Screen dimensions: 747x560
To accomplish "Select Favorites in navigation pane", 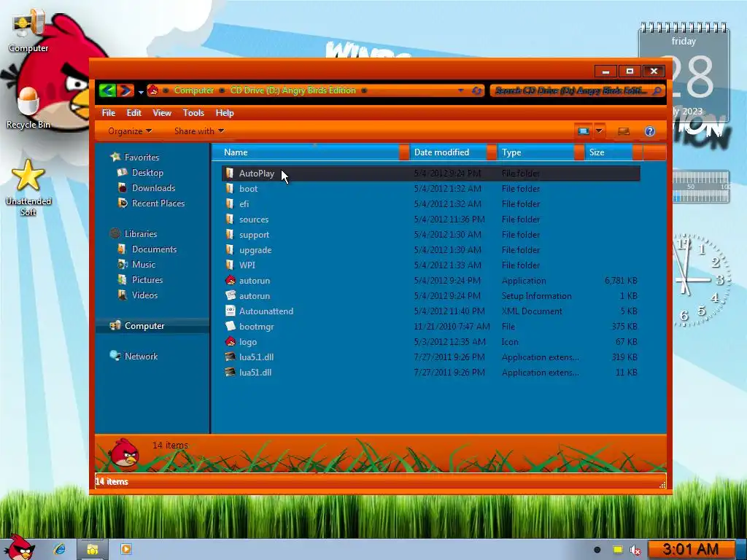I will (x=142, y=157).
